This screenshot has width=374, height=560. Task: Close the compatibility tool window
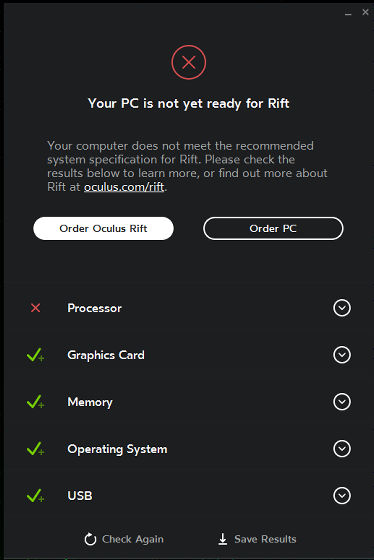[365, 12]
